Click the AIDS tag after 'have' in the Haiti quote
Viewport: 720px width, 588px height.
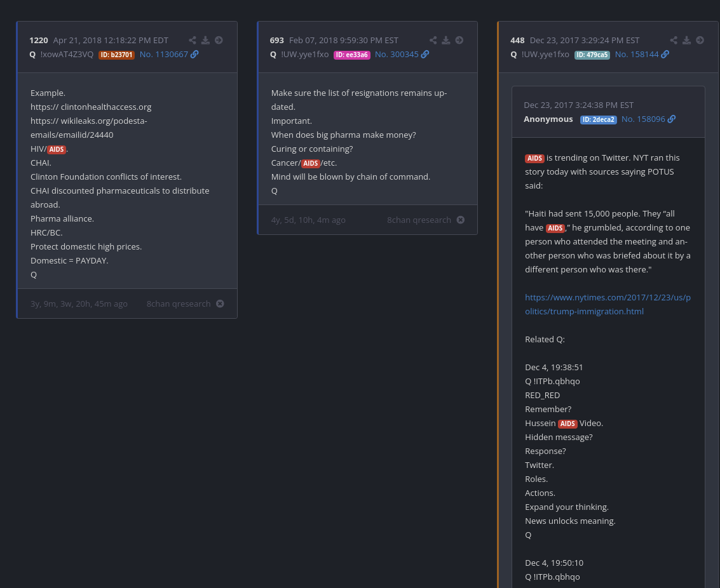(555, 228)
